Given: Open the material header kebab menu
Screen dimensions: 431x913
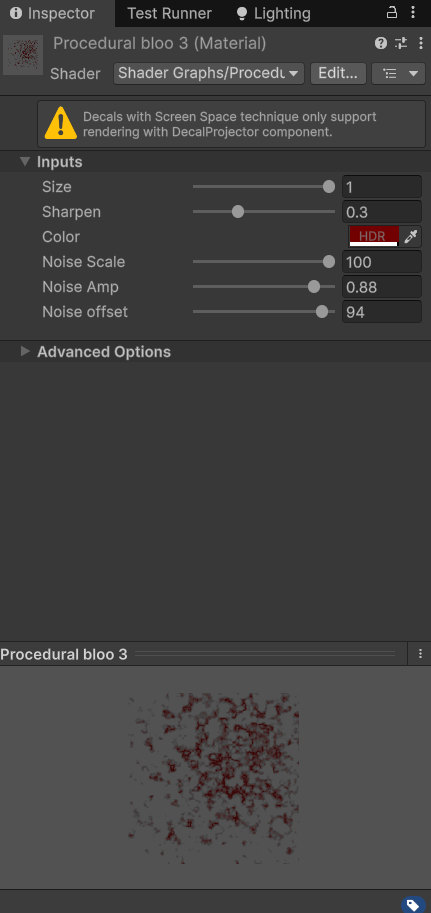Looking at the screenshot, I should (421, 43).
